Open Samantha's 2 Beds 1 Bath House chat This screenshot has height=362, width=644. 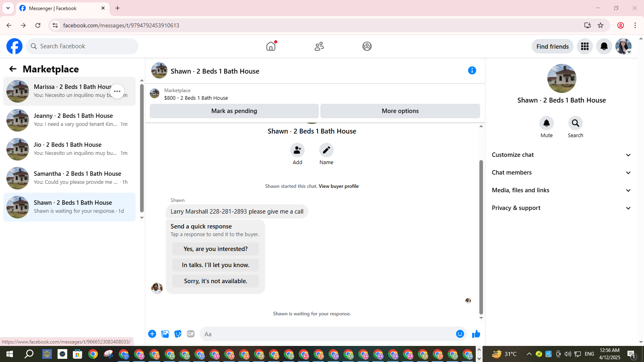pos(69,178)
